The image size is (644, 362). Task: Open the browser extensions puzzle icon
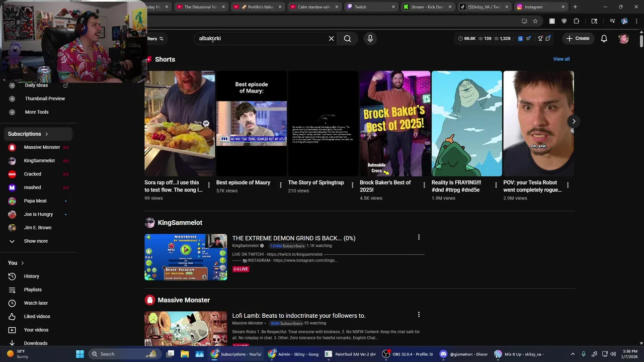click(577, 21)
